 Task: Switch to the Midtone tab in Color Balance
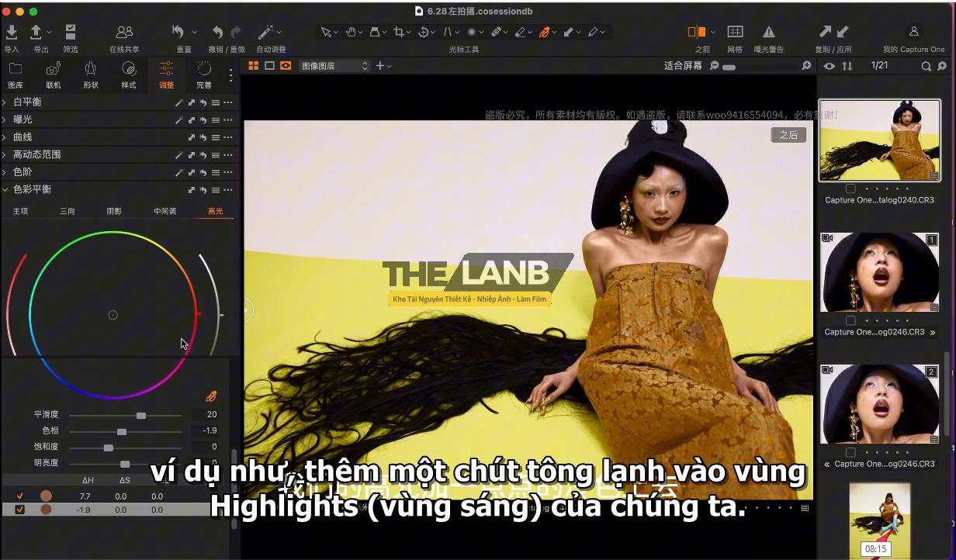tap(165, 211)
